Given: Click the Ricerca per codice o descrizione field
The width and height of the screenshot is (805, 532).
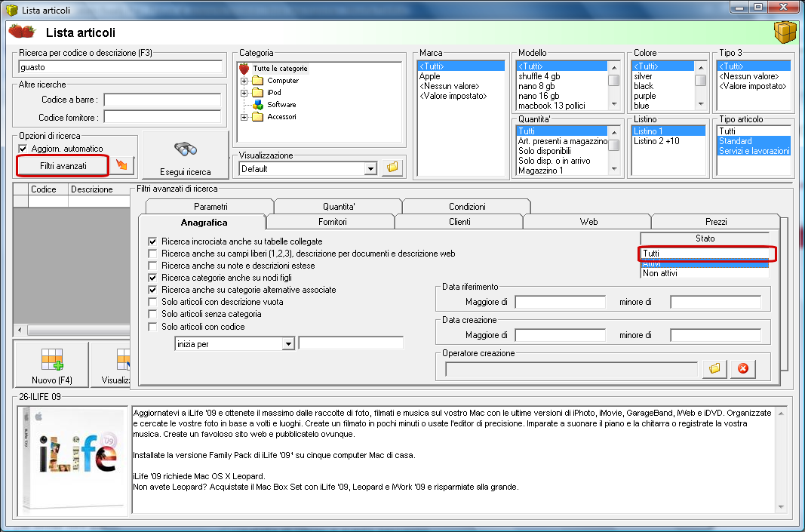Looking at the screenshot, I should point(121,67).
